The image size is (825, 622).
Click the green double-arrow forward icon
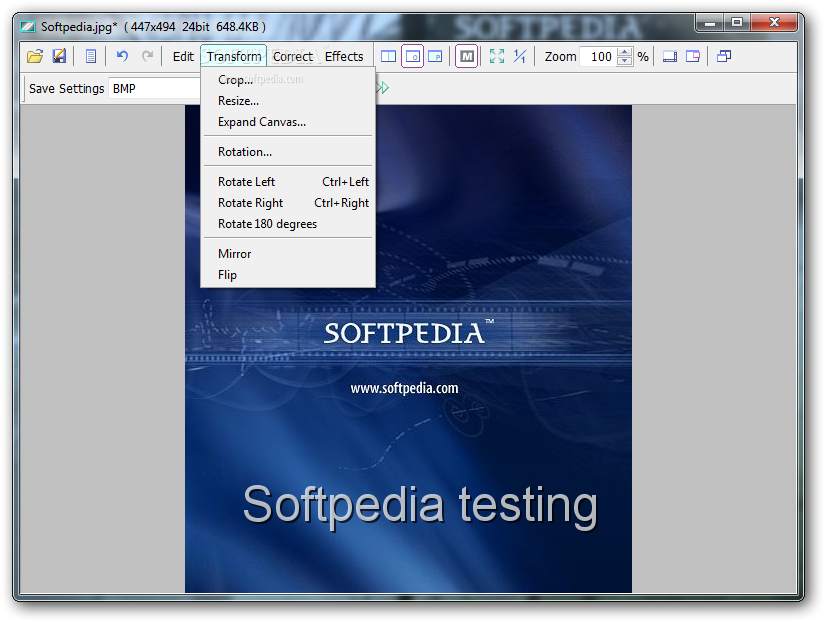click(383, 88)
